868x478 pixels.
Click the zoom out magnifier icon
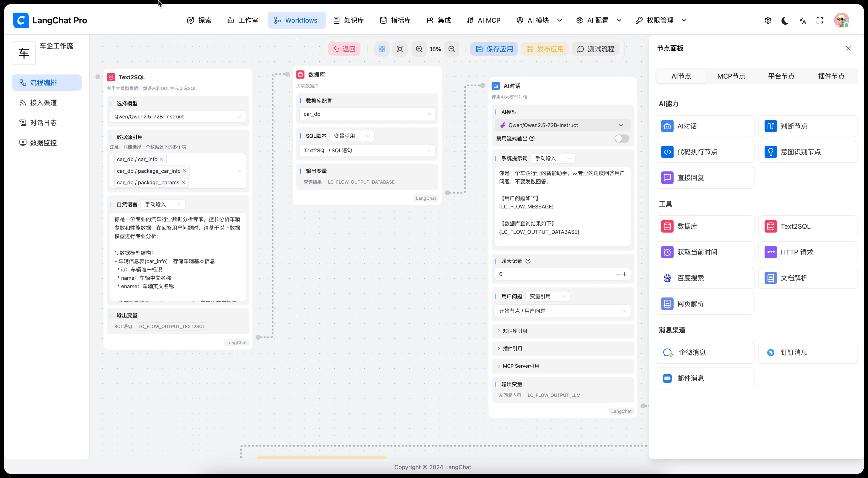point(451,49)
